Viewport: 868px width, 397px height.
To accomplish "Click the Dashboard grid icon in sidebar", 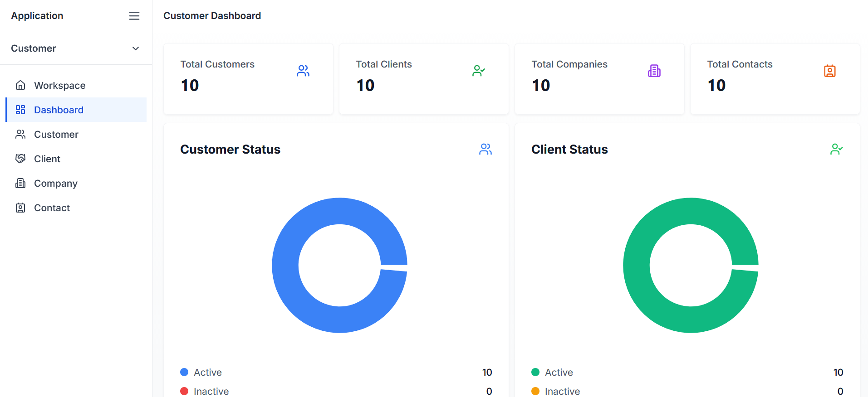I will (x=20, y=110).
